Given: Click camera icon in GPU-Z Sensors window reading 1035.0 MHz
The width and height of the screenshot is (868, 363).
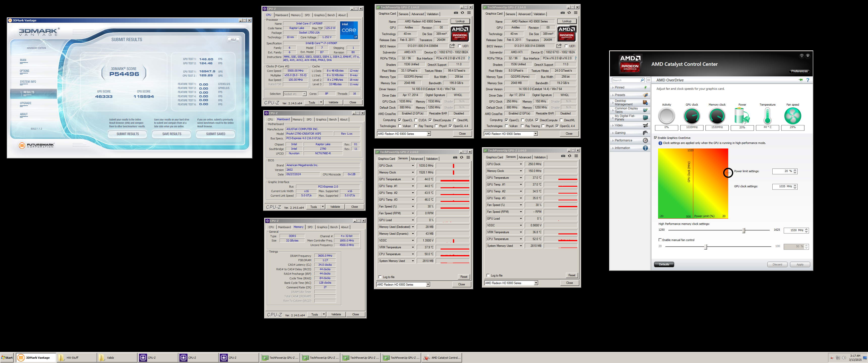Looking at the screenshot, I should pyautogui.click(x=455, y=158).
